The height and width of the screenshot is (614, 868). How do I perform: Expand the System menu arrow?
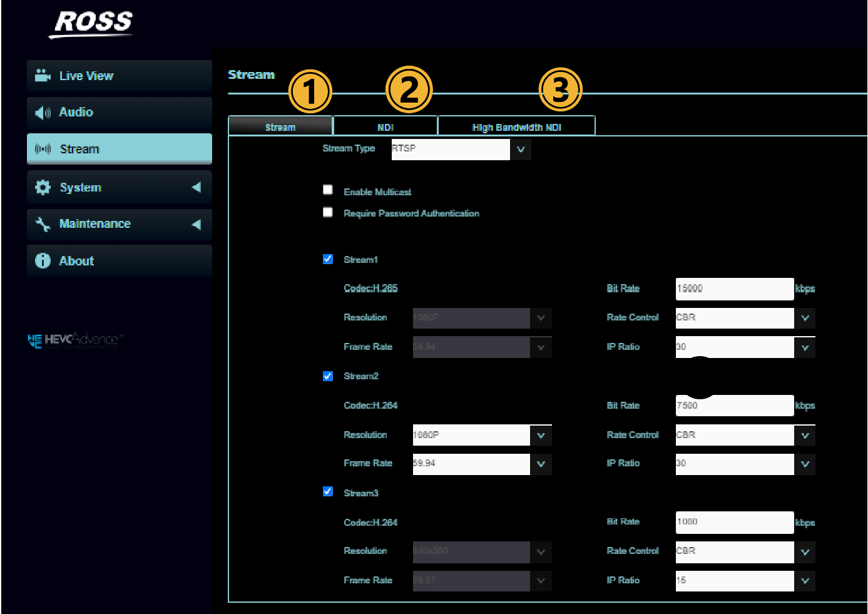click(x=197, y=187)
